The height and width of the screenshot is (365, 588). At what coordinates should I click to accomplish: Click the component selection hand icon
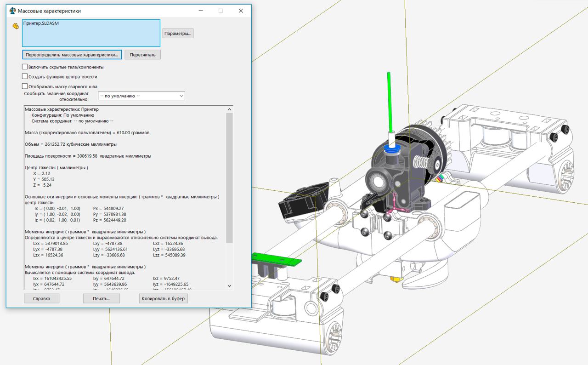pos(15,26)
